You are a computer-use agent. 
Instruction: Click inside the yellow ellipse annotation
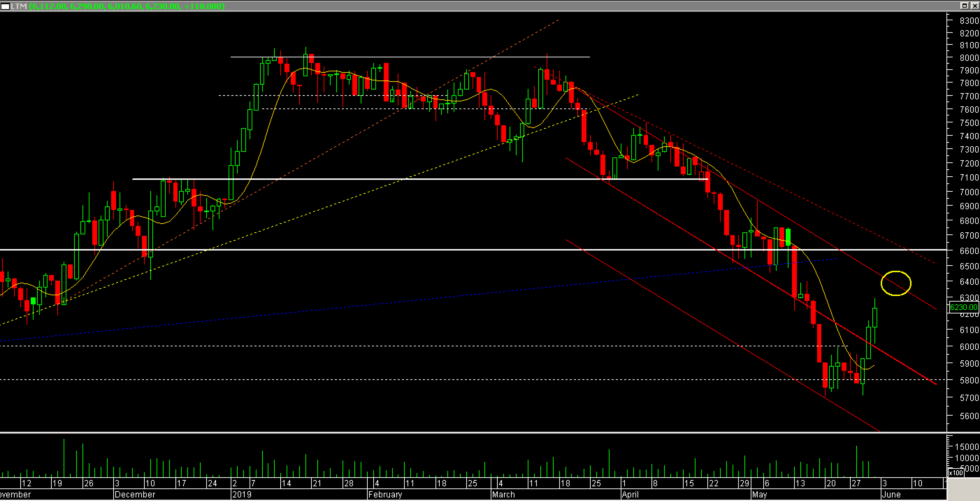click(896, 283)
